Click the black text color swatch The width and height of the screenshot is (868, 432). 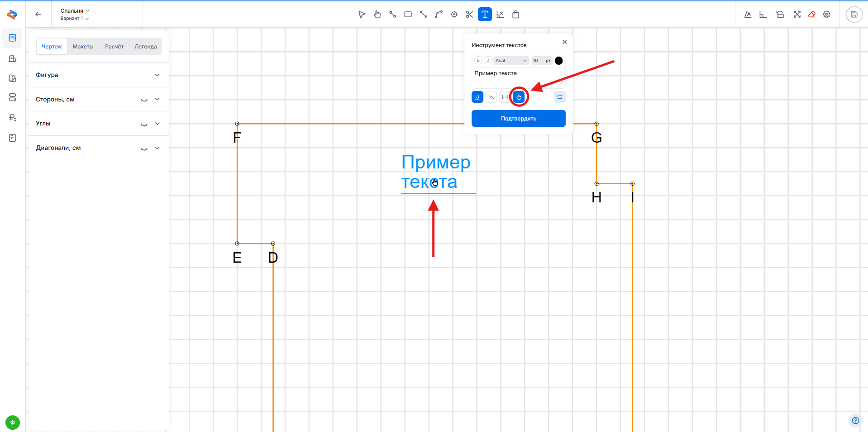pyautogui.click(x=559, y=61)
